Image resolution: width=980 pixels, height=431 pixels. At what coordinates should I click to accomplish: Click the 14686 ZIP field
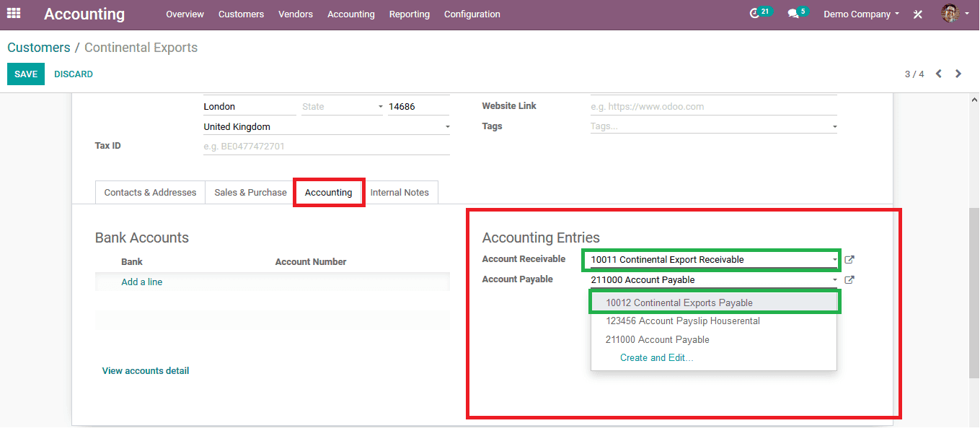point(418,107)
